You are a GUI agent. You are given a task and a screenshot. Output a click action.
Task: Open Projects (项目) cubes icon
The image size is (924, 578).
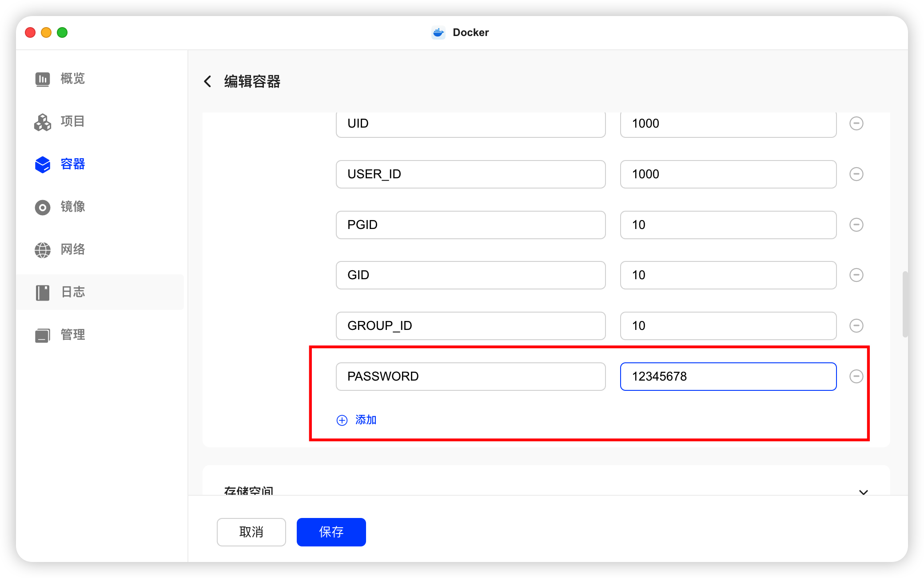coord(43,122)
